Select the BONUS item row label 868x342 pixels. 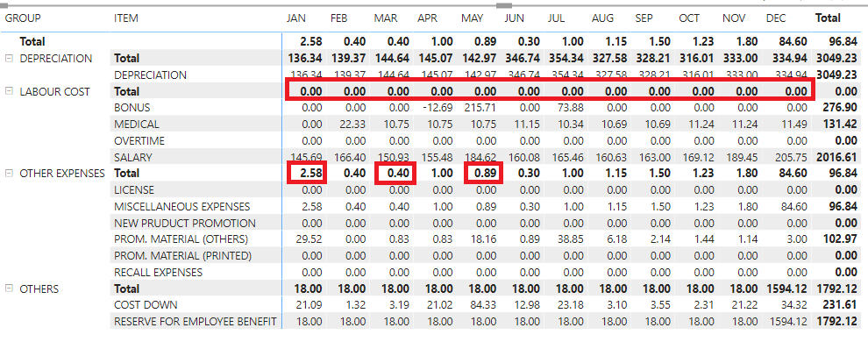[x=132, y=107]
